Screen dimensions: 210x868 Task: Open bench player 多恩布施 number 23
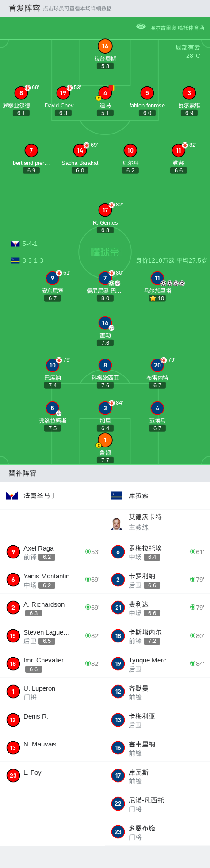tap(157, 832)
